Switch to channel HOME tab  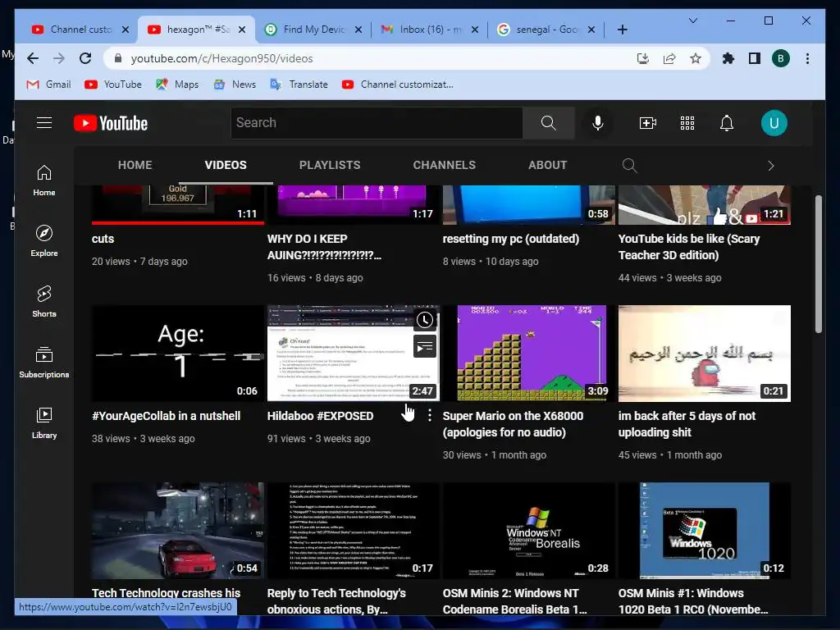135,165
